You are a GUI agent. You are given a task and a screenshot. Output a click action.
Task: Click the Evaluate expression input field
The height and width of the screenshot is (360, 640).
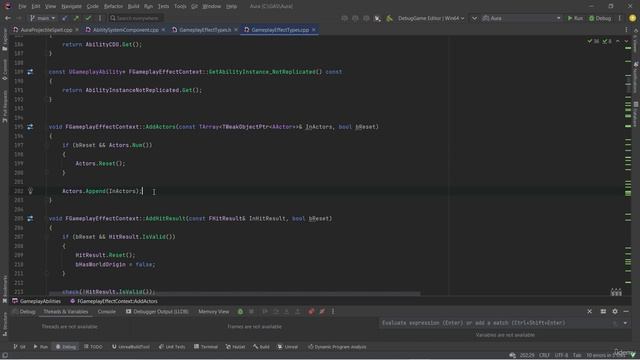click(x=496, y=323)
